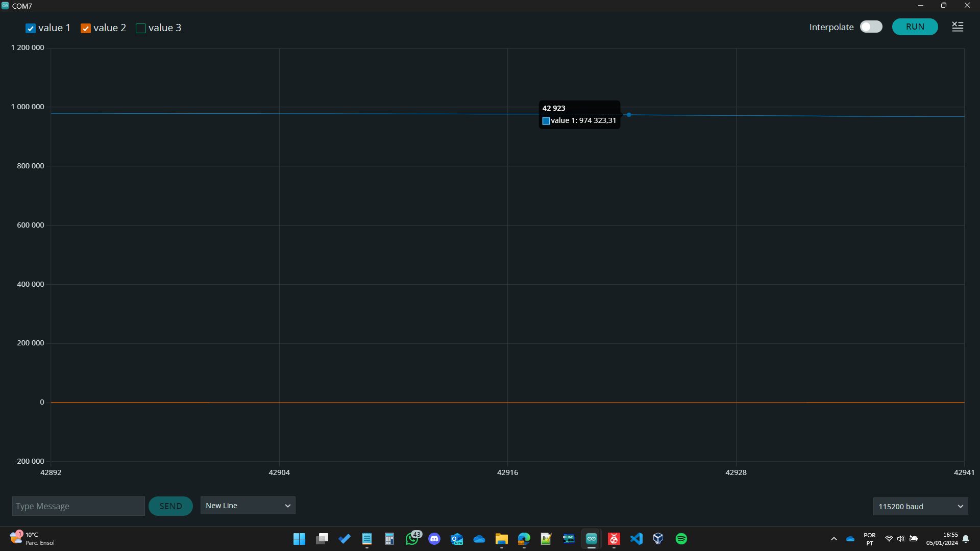The image size is (980, 551).
Task: Uncheck the value 1 series checkbox
Action: tap(31, 29)
